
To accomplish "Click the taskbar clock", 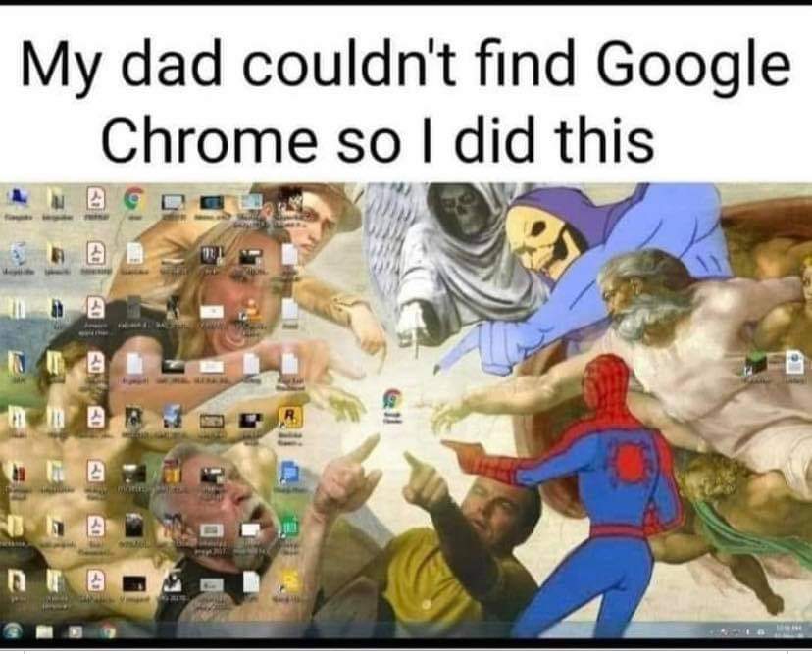I will pos(788,630).
